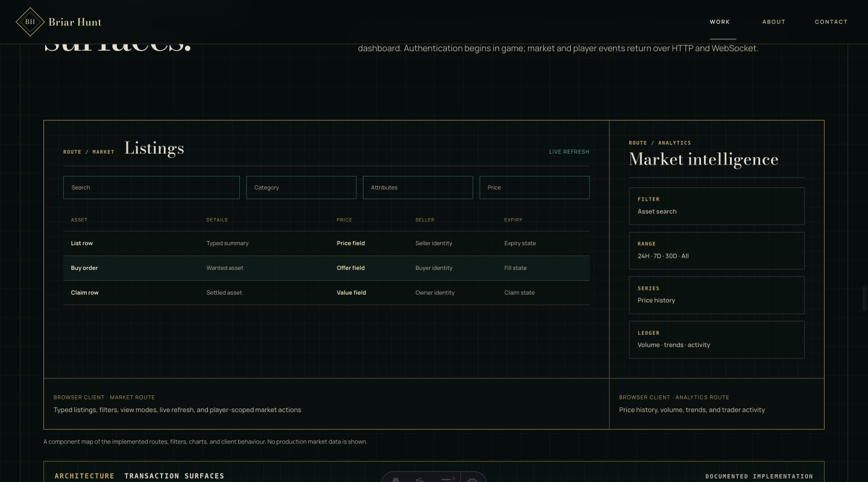Click the Offer field cell
Screen dimensions: 868x482
[x=351, y=268]
